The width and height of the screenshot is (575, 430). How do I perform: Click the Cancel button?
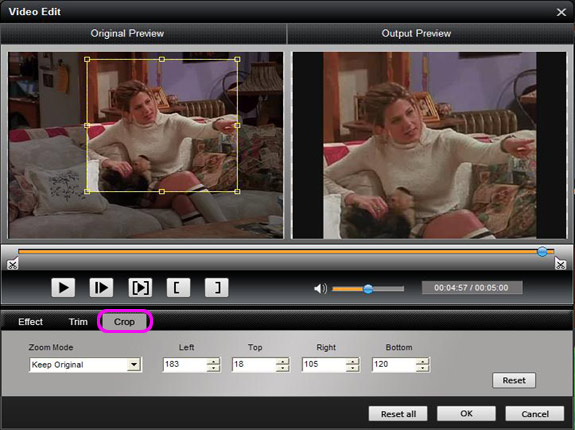pyautogui.click(x=535, y=414)
